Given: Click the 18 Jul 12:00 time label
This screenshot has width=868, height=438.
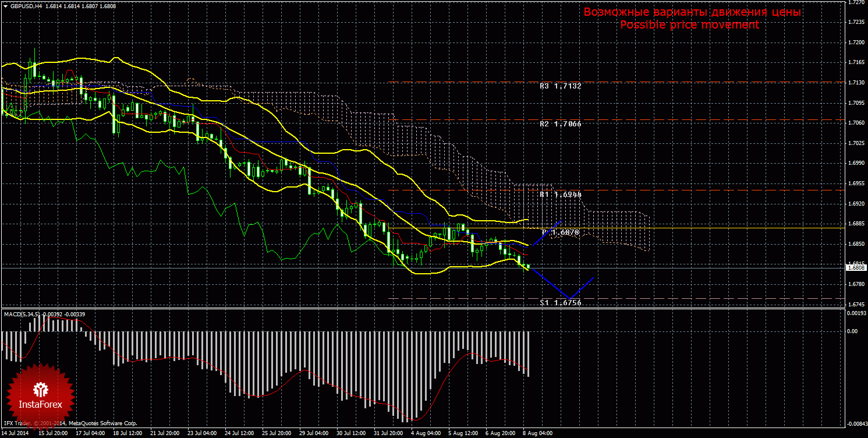Looking at the screenshot, I should (127, 434).
